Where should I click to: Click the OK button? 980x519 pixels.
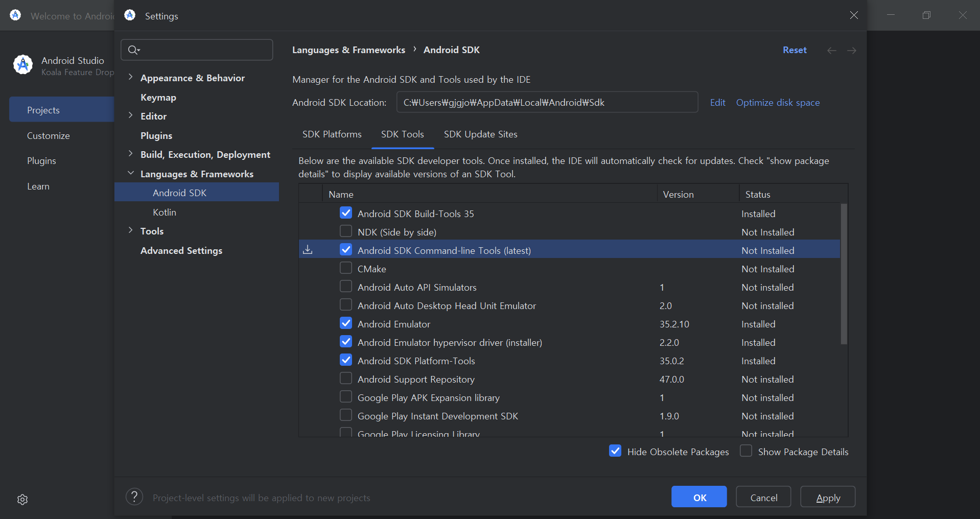coord(699,497)
